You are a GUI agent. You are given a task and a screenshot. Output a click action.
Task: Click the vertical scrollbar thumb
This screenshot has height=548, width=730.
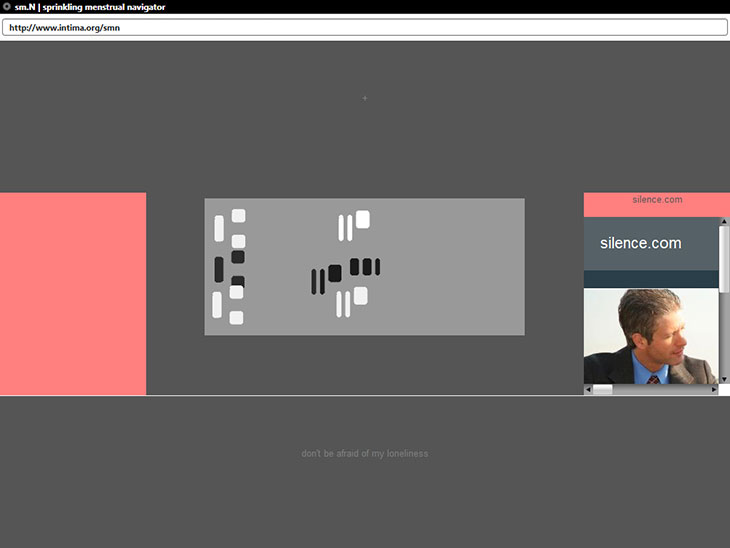(724, 259)
